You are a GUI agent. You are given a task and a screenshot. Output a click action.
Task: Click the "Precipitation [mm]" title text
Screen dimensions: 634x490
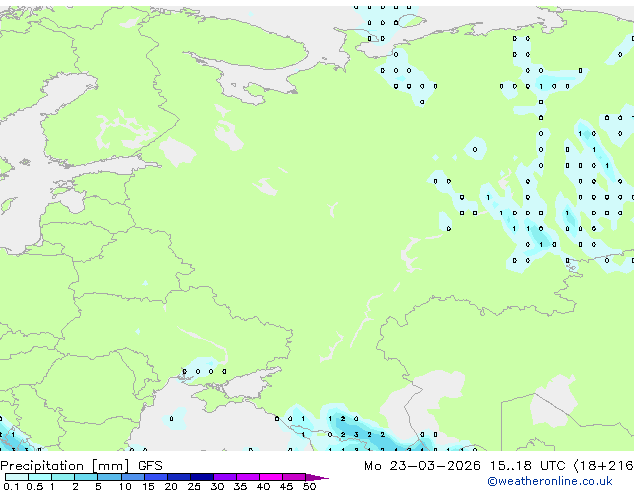(65, 466)
